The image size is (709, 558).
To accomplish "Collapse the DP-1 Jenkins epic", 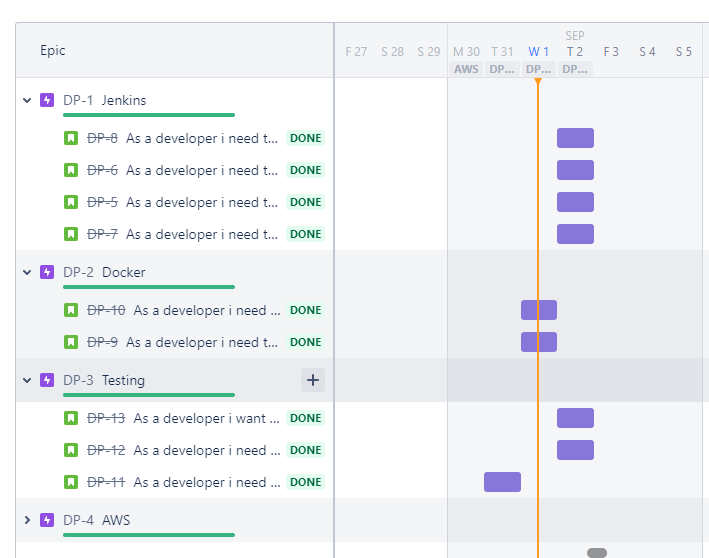I will pos(27,100).
